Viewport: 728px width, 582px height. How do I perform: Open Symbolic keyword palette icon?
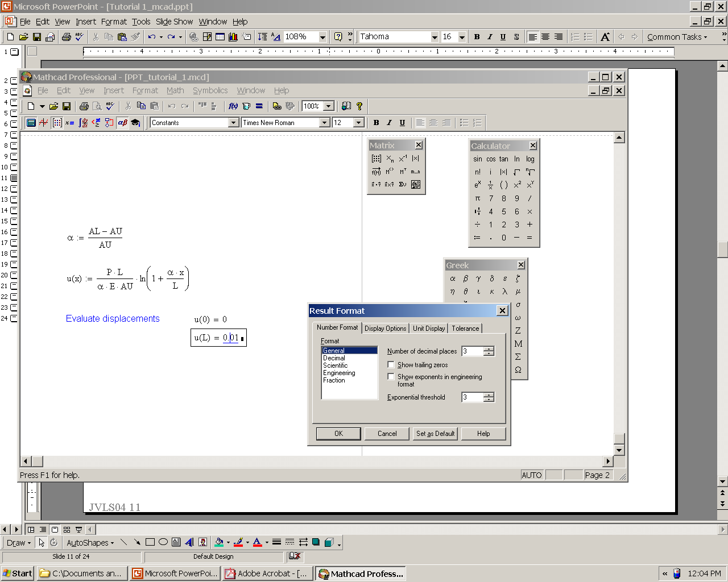pos(135,123)
